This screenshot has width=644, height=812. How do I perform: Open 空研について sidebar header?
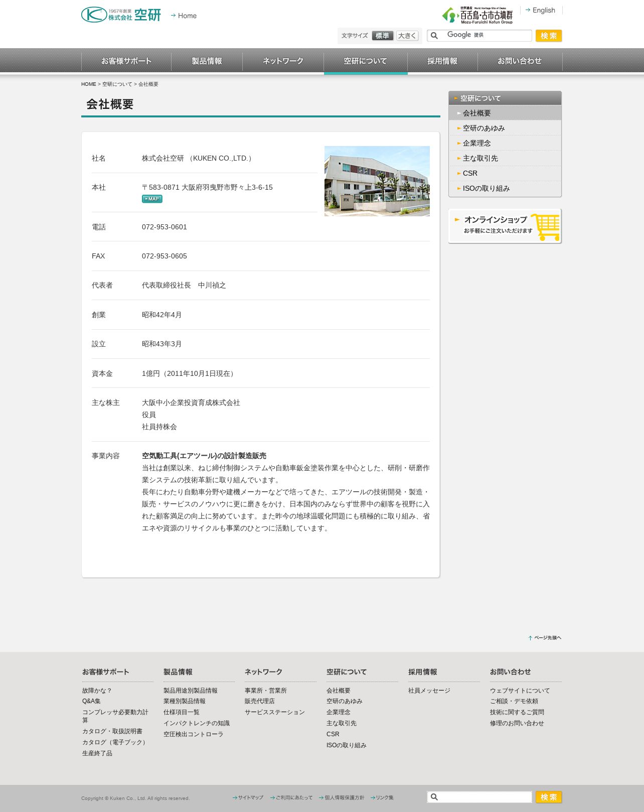505,98
